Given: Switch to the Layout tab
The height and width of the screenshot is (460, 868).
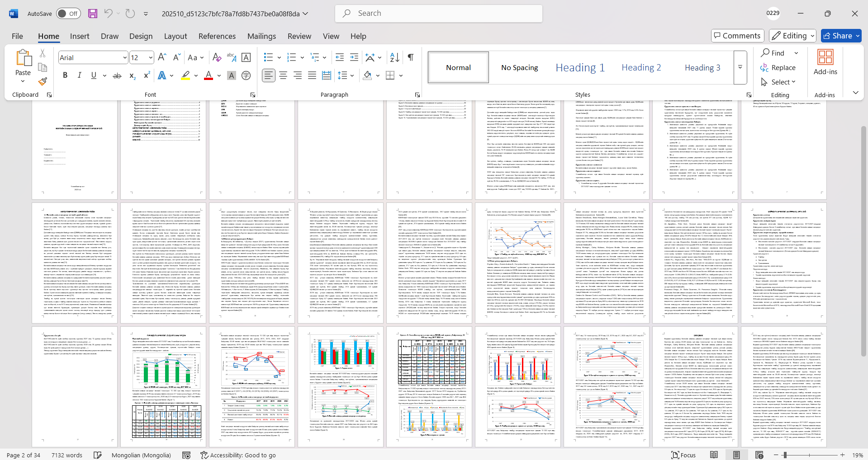Looking at the screenshot, I should coord(175,36).
